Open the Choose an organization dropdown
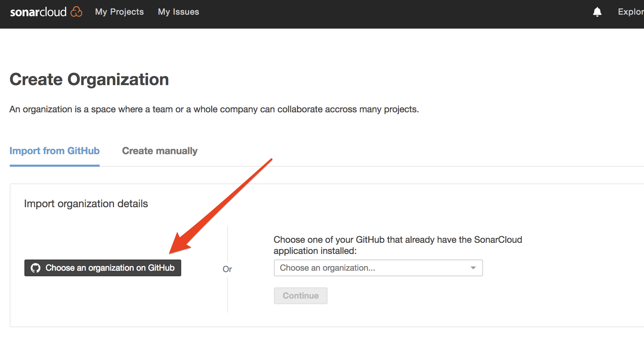This screenshot has width=644, height=353. point(378,268)
